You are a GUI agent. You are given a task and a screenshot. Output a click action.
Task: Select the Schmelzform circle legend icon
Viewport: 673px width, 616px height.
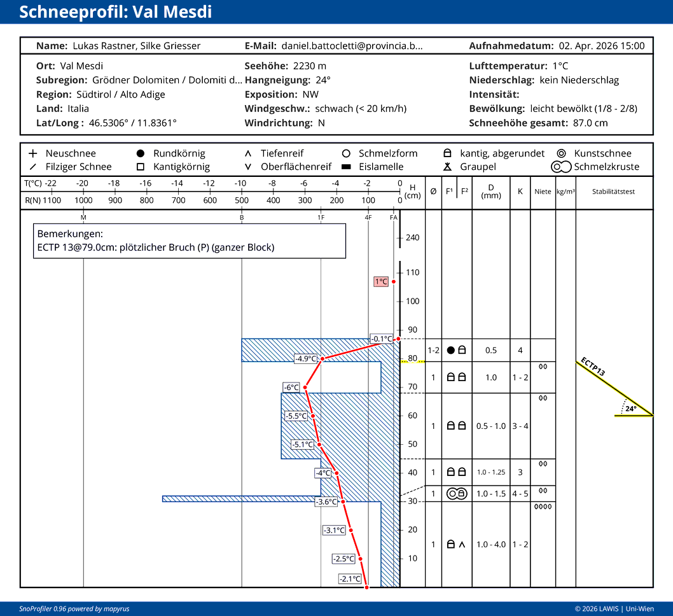[346, 153]
